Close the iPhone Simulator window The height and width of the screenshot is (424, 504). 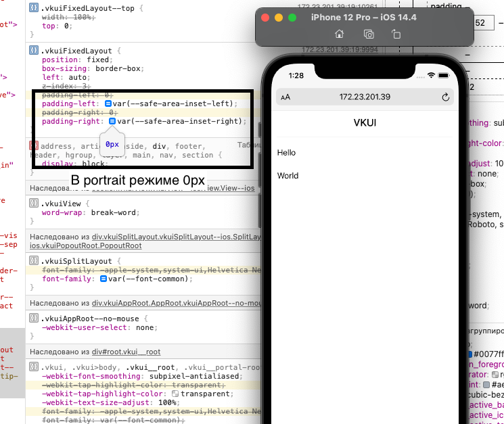point(265,18)
